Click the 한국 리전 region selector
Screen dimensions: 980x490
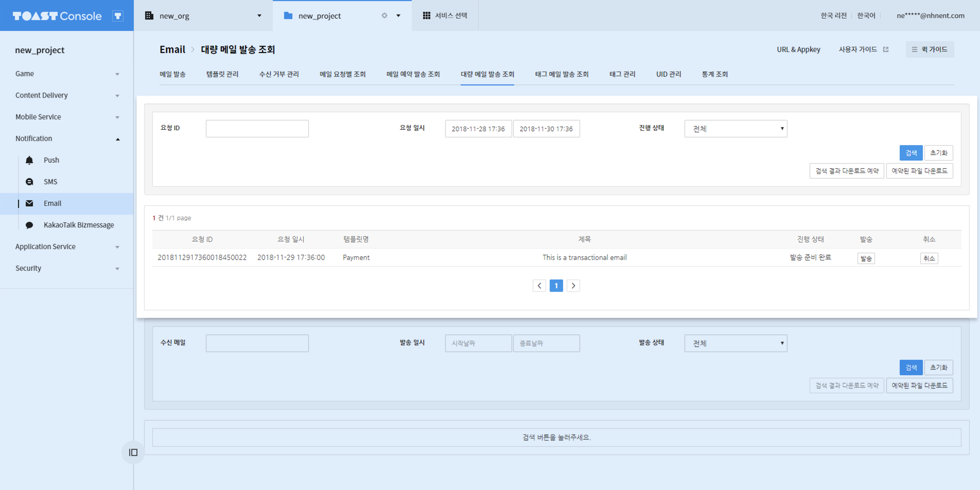point(833,16)
